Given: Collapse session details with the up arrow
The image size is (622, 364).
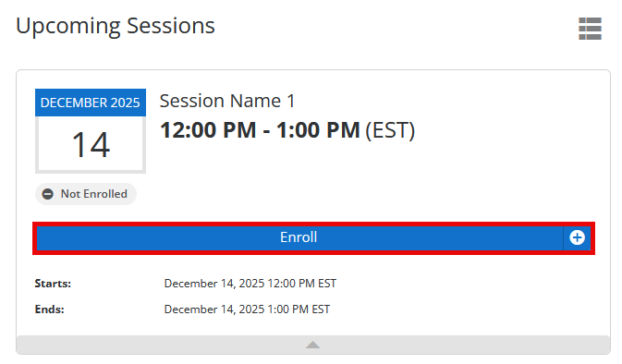Looking at the screenshot, I should [313, 345].
